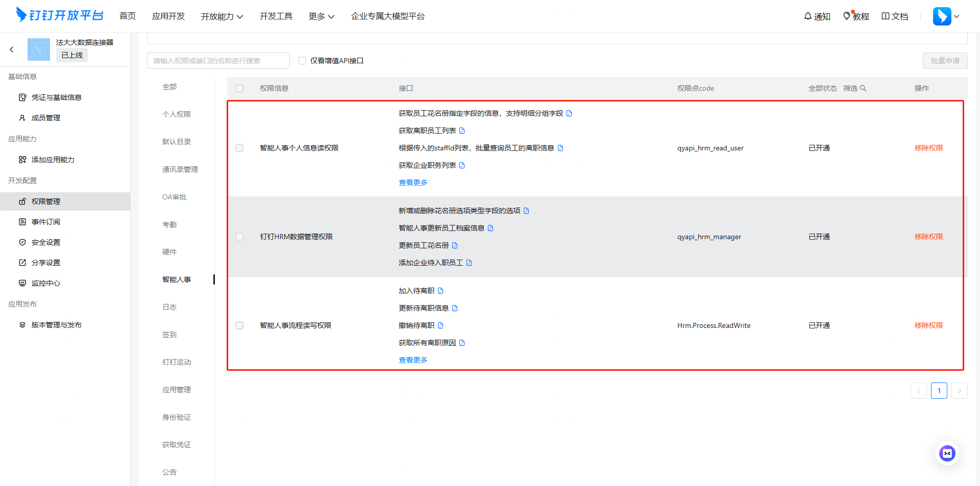Select the 个人权限 category tab
The image size is (980, 486).
177,114
